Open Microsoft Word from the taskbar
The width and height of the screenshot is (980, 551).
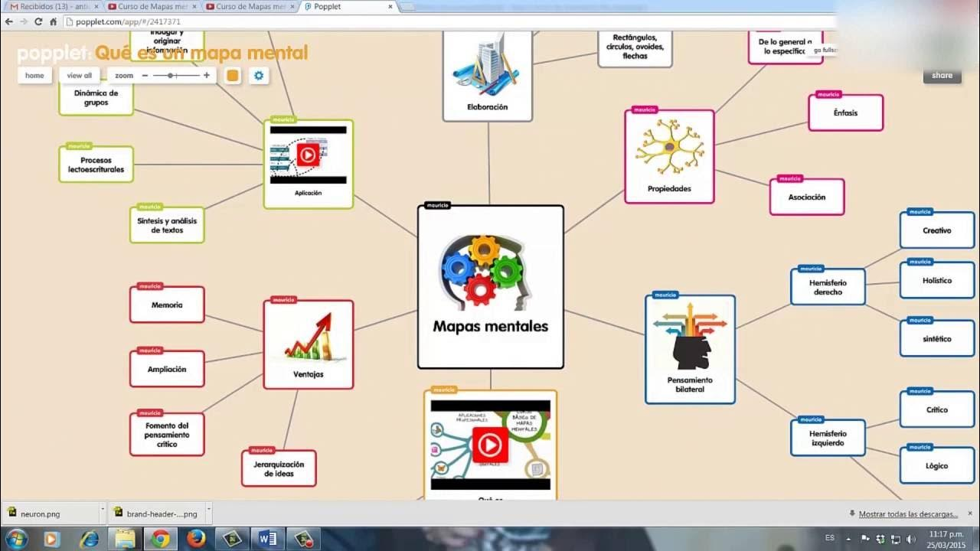(x=267, y=539)
